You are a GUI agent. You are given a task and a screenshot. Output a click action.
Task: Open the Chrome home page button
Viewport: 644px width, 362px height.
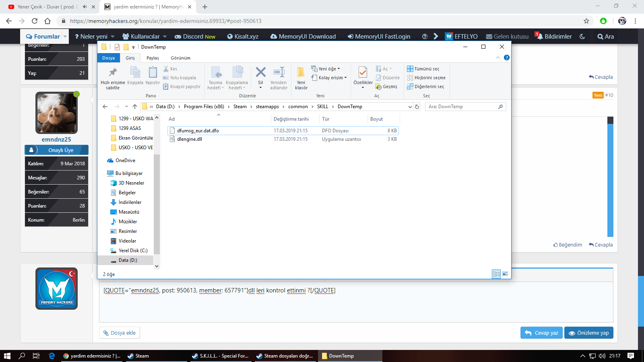point(47,21)
